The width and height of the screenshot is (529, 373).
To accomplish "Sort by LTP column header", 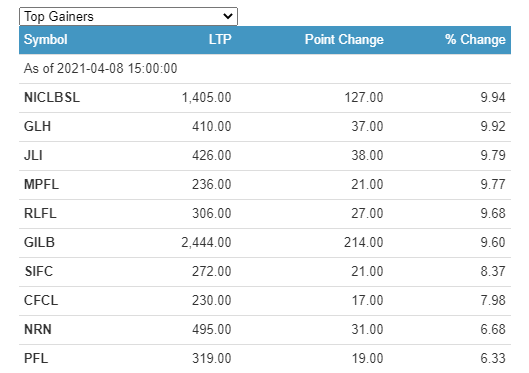I will pyautogui.click(x=220, y=39).
